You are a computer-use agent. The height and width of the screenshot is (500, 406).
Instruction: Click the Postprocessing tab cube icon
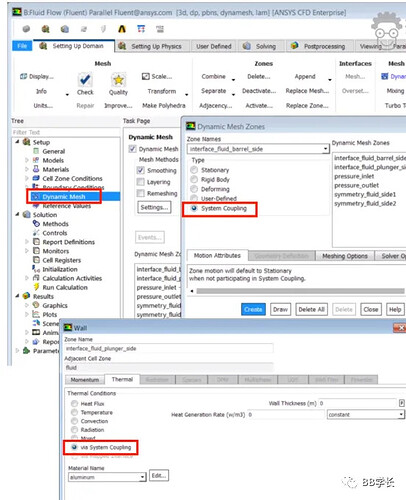point(294,46)
